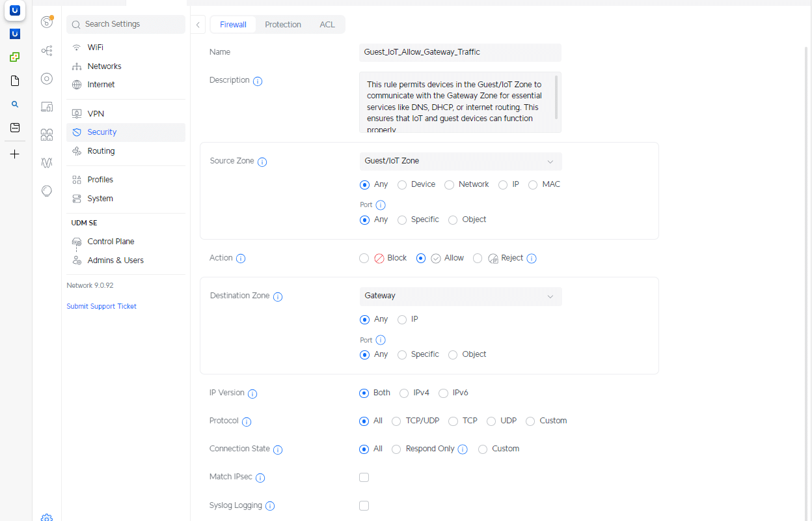Select Object for source Port
This screenshot has height=521, width=812.
click(x=453, y=220)
